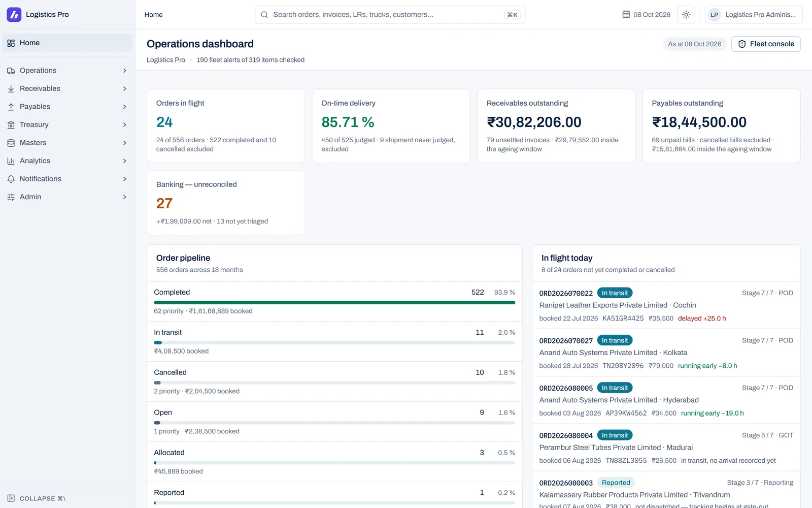Click the calendar icon beside 08 Oct 2026

click(x=626, y=14)
